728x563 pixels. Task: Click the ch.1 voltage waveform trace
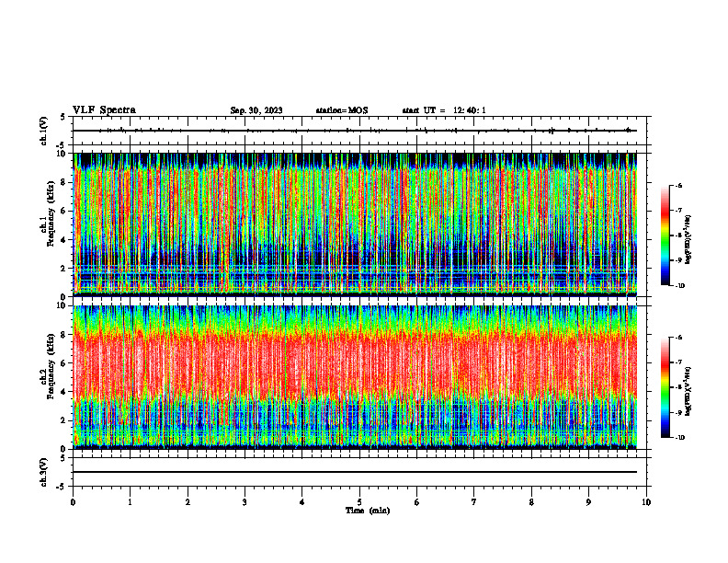[x=355, y=131]
